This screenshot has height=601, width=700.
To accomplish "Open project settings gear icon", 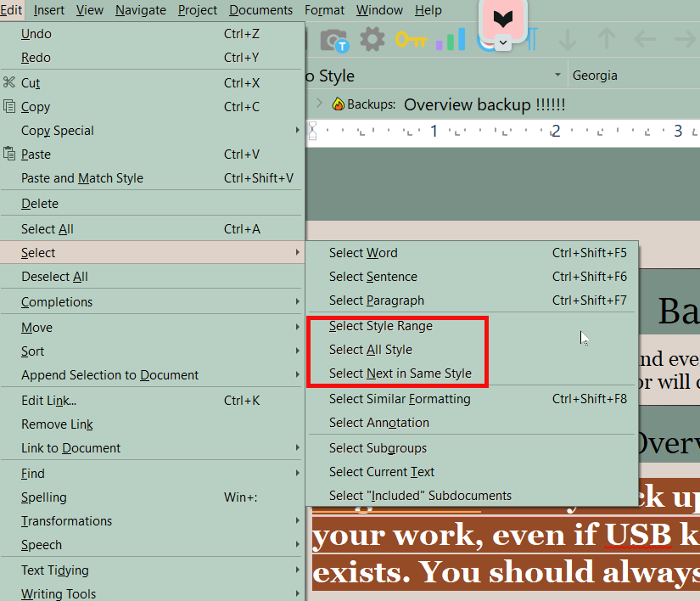I will tap(372, 39).
